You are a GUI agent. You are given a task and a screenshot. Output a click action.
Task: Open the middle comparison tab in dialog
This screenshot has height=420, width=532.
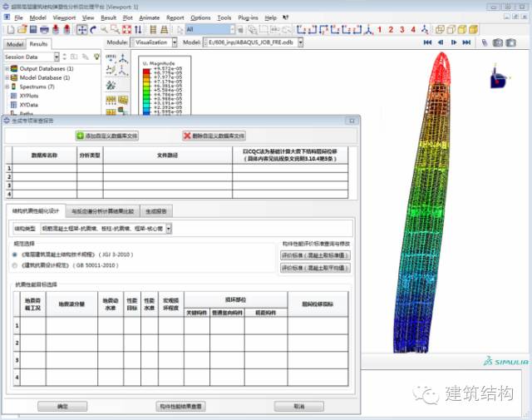click(102, 211)
